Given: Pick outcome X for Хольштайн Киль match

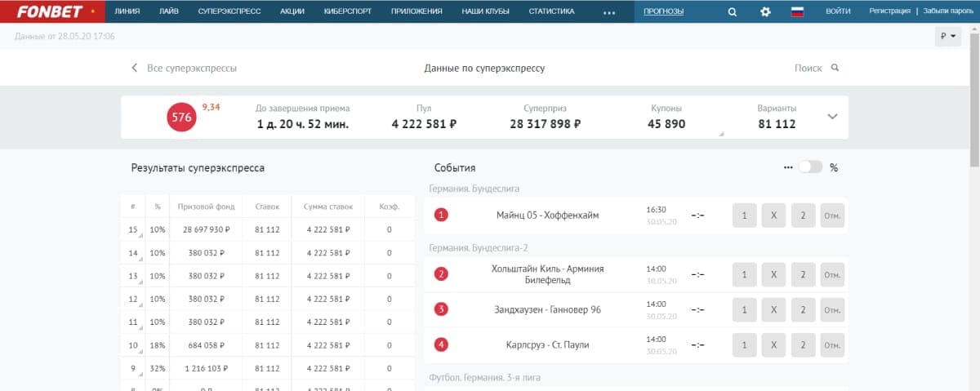Looking at the screenshot, I should coord(773,274).
